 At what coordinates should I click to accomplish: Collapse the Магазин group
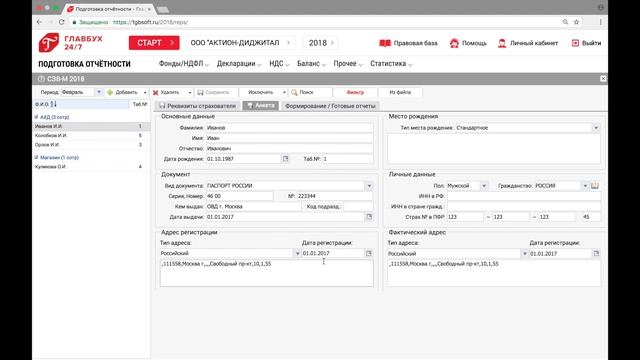[36, 157]
